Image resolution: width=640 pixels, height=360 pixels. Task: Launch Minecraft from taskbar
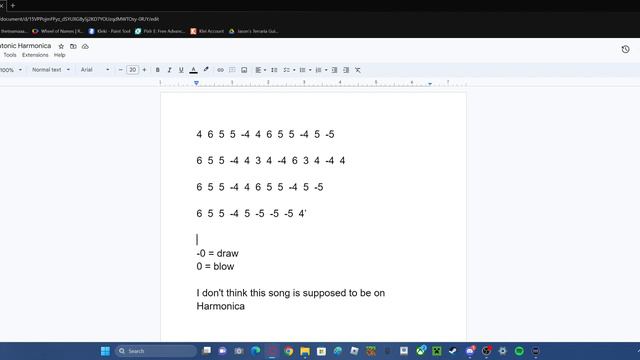(x=437, y=351)
